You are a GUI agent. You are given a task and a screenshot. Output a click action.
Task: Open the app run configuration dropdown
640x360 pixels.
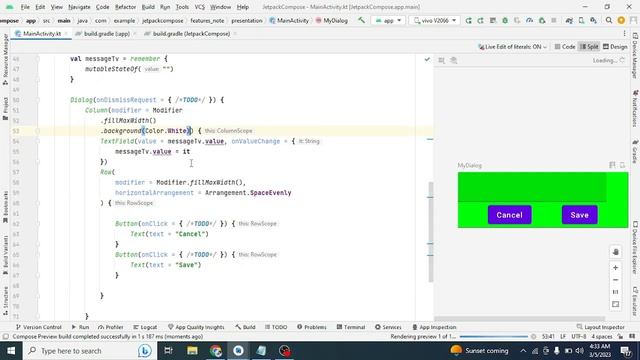388,20
